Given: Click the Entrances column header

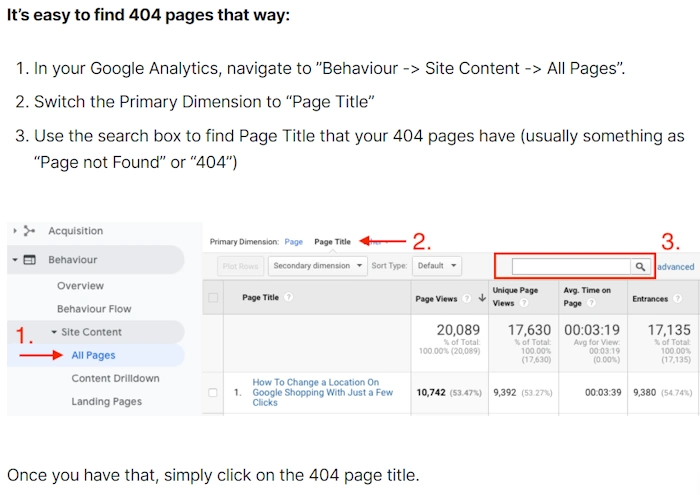Looking at the screenshot, I should click(x=650, y=299).
